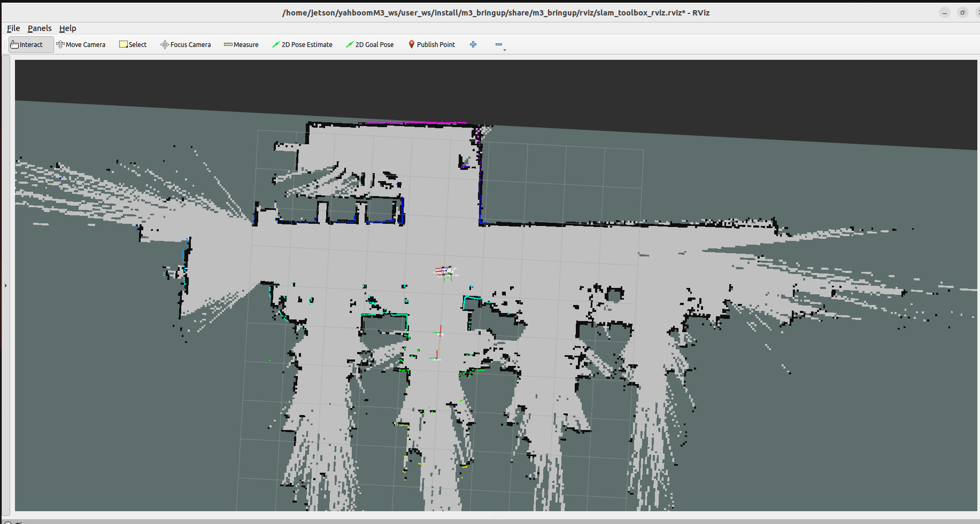The width and height of the screenshot is (980, 524).
Task: Activate the Focus Camera tool
Action: 186,44
